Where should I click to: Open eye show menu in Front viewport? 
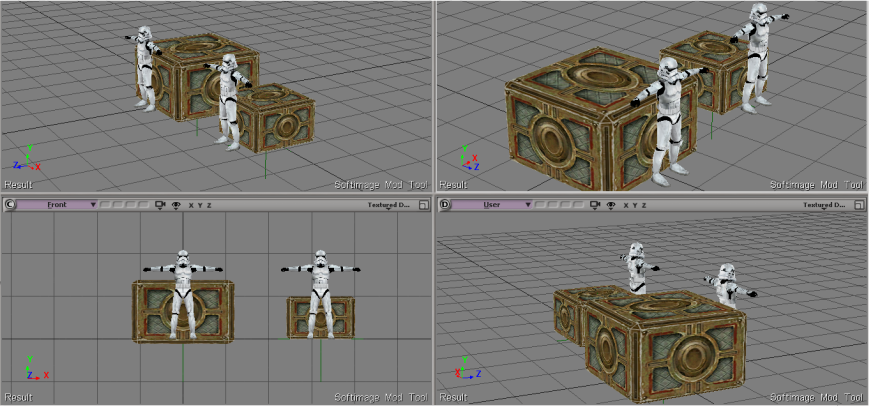(176, 205)
